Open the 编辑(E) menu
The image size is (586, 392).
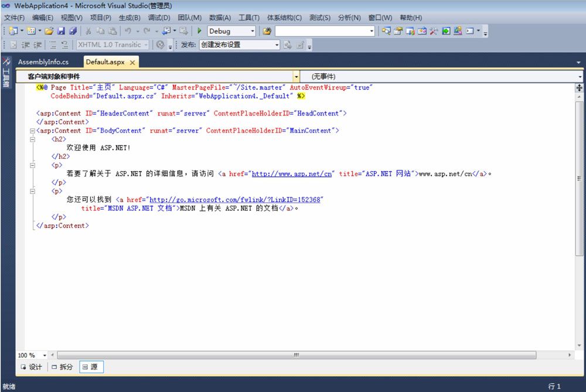point(43,18)
